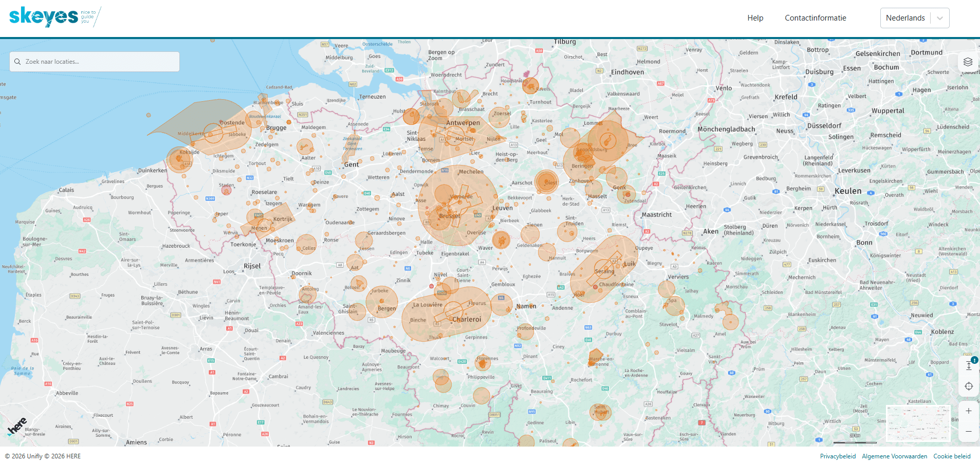980x463 pixels.
Task: Open the Algemene Voorwaarden link
Action: [894, 456]
